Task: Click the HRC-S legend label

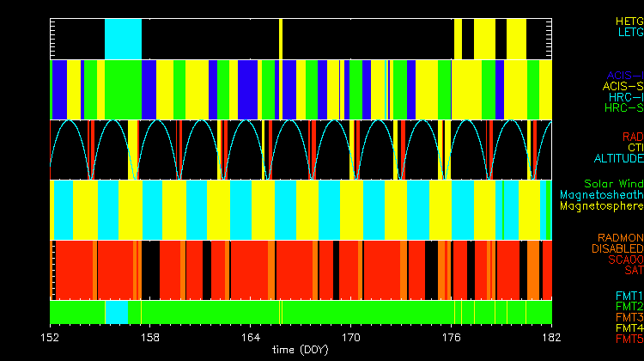Action: coord(623,108)
